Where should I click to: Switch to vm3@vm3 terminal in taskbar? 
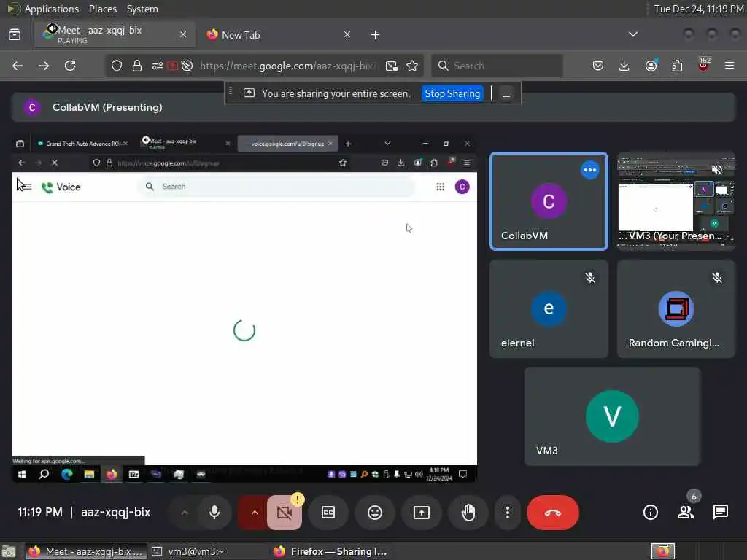click(x=187, y=551)
